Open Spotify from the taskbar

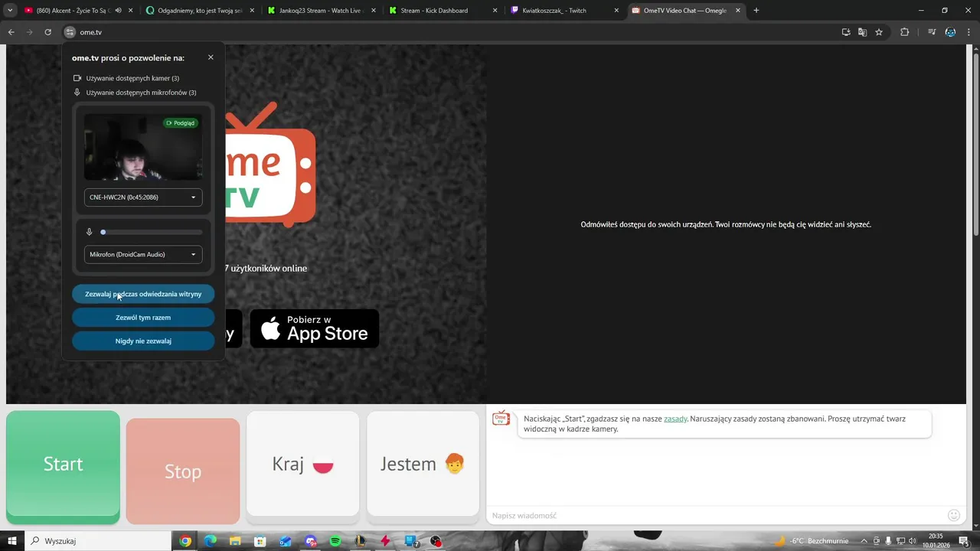coord(335,541)
